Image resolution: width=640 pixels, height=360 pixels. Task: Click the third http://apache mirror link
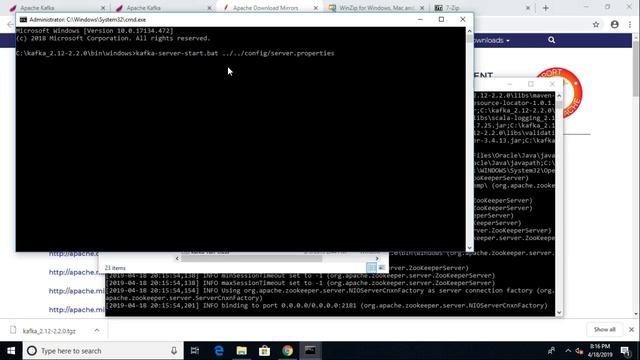click(77, 291)
